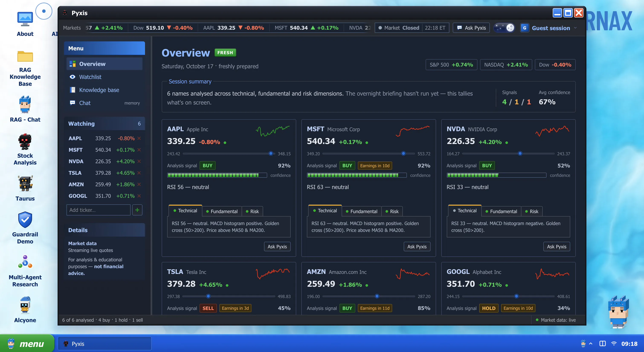Select the Fundamental tab on NVDA card
The image size is (644, 352).
[x=501, y=211]
